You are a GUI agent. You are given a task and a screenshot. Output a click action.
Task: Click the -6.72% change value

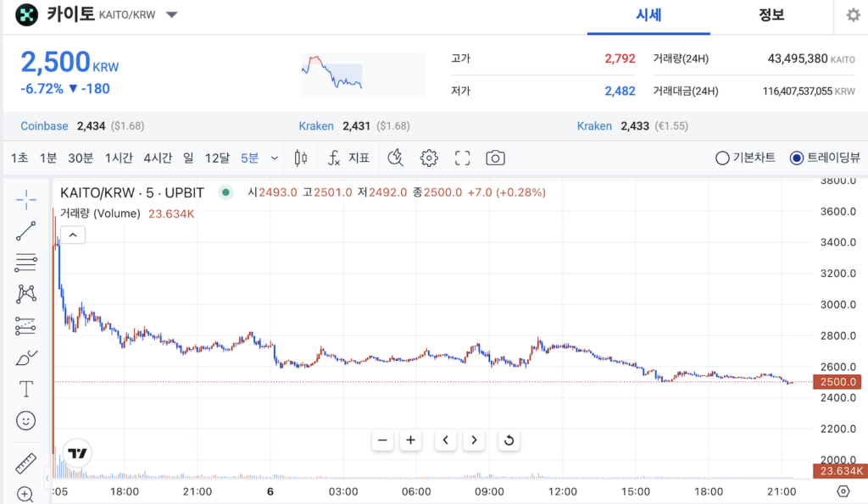tap(42, 89)
